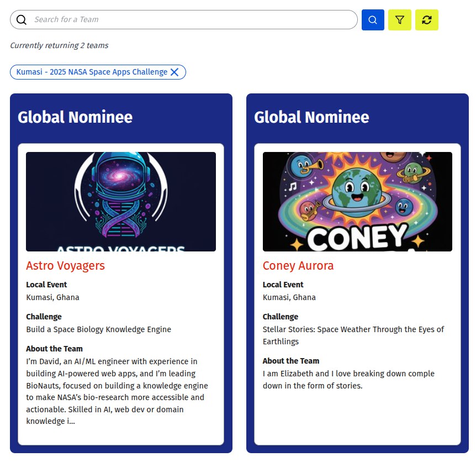
Task: Click the Coney Aurora planet thumbnail
Action: 357,202
